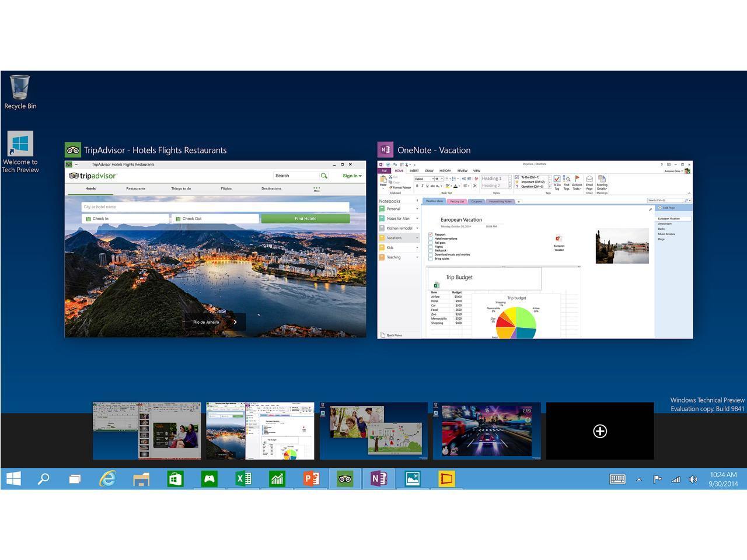Expand the Vacations notebook section
The width and height of the screenshot is (747, 560).
click(x=417, y=237)
